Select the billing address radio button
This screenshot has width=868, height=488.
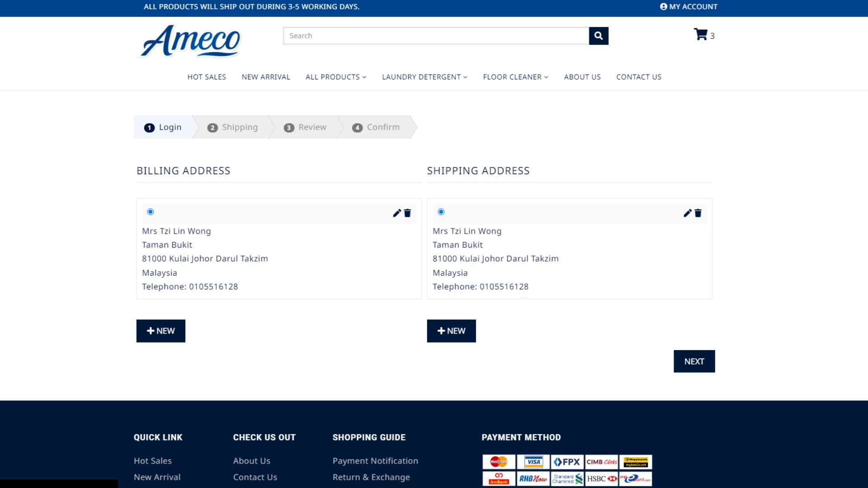click(151, 212)
